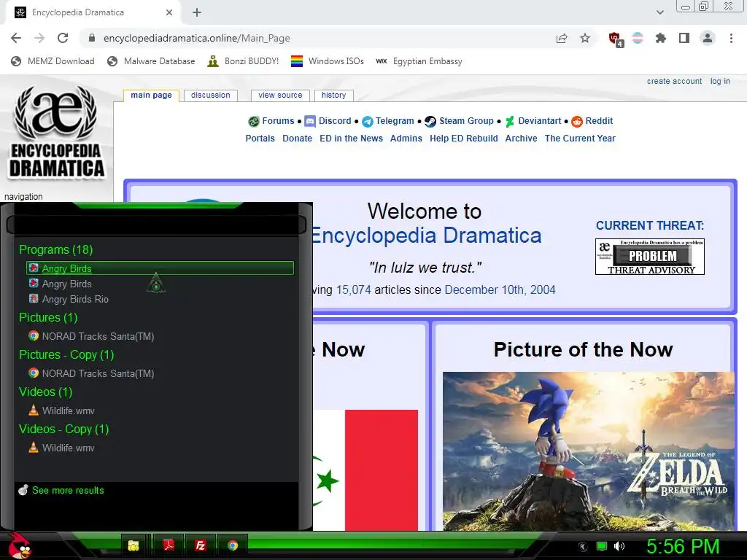Open FileZilla from the taskbar
Image resolution: width=747 pixels, height=560 pixels.
tap(201, 545)
